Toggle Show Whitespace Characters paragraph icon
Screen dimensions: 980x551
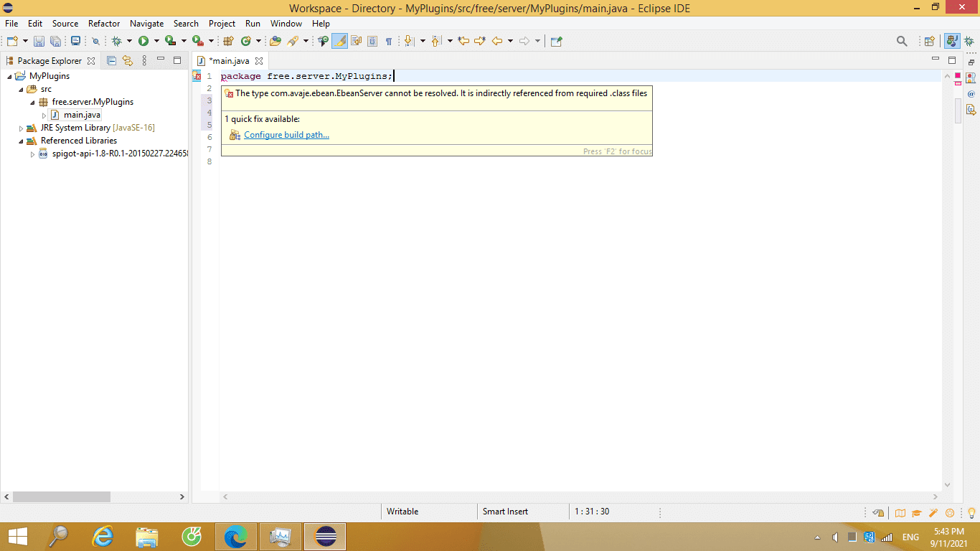[x=388, y=42]
